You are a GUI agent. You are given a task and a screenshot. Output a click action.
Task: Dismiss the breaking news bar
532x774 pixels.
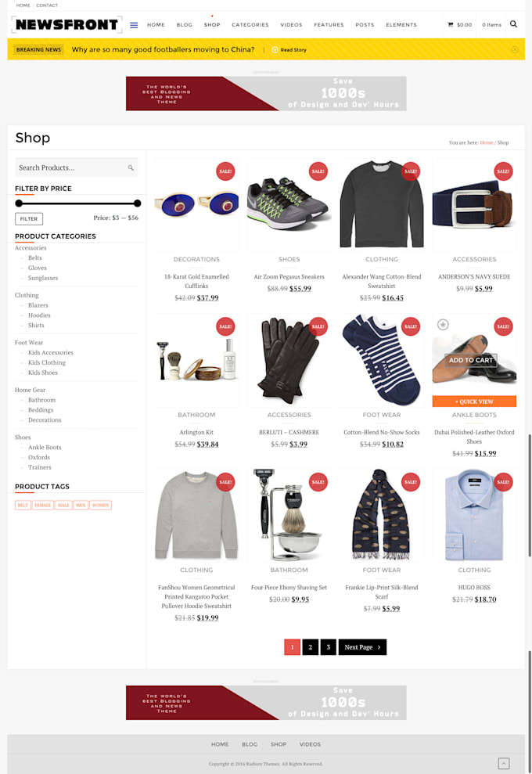click(x=515, y=49)
